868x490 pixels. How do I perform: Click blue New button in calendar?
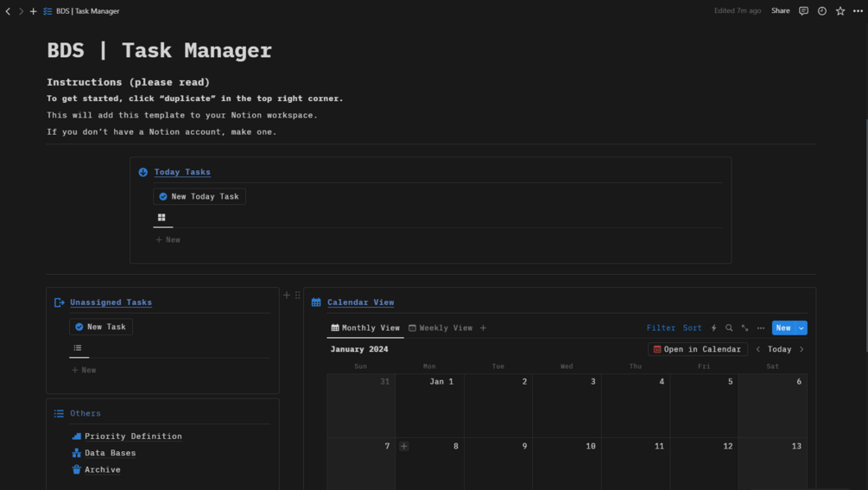[x=783, y=328]
